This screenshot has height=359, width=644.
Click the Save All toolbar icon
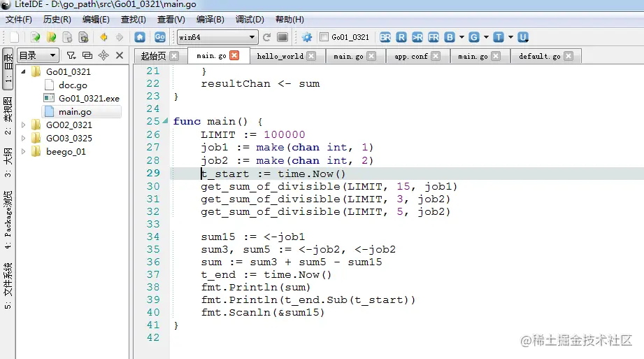83,37
